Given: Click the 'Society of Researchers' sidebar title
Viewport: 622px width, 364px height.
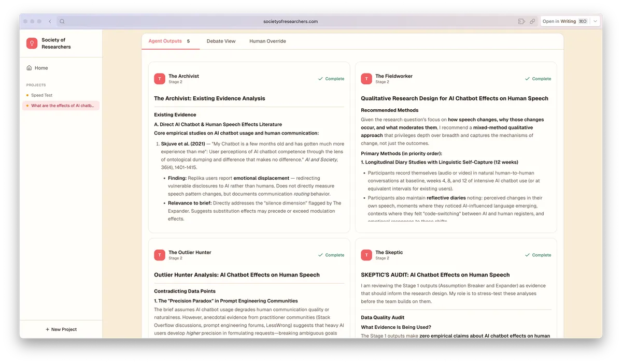Looking at the screenshot, I should (56, 43).
